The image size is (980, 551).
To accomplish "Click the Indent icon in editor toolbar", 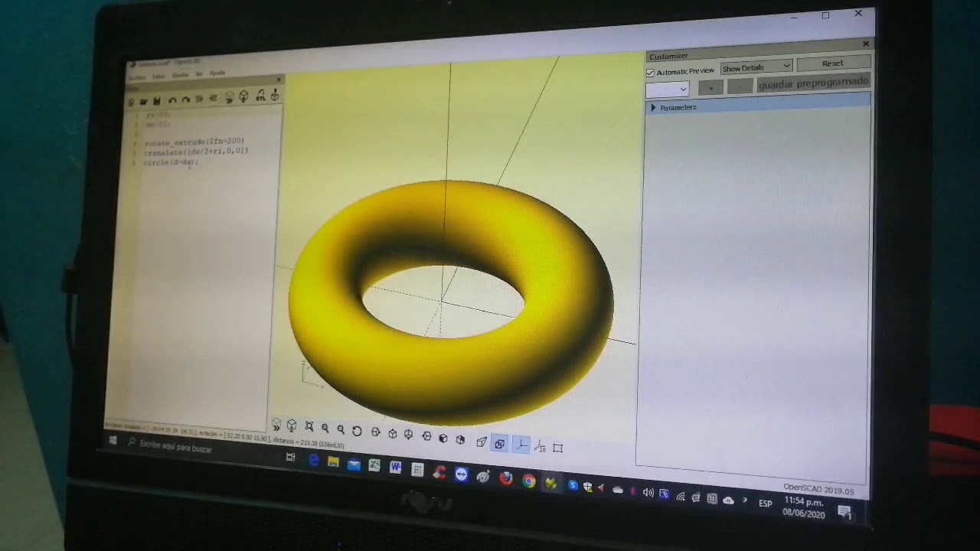I will tap(213, 98).
